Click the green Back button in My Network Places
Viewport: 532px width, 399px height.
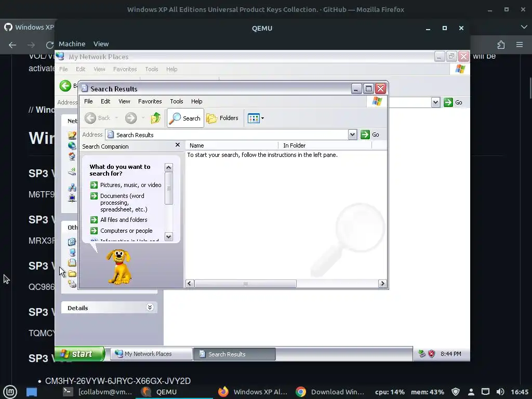[65, 86]
